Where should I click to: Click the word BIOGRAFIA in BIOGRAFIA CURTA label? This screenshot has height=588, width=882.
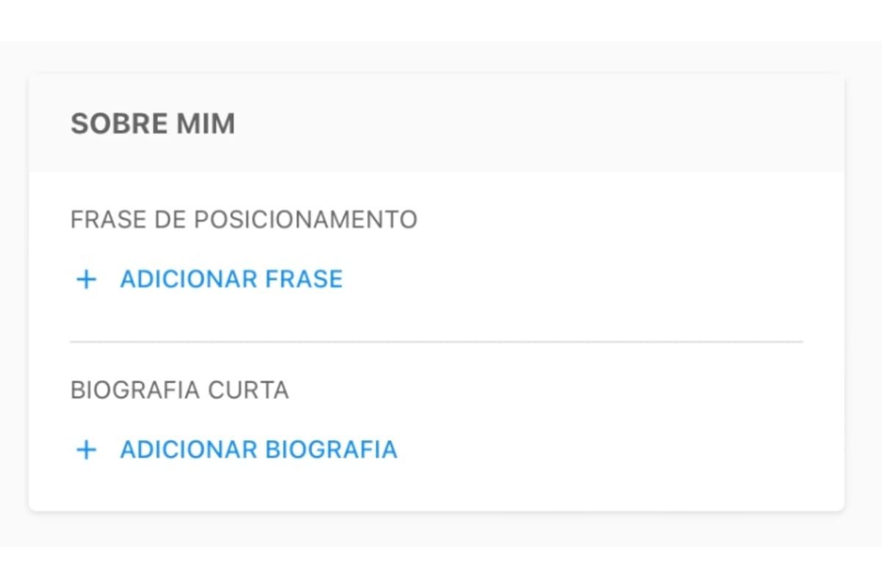click(136, 390)
